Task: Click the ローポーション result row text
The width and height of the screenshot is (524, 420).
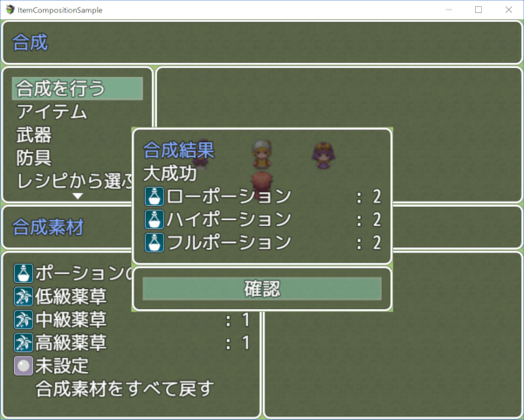Action: [x=229, y=196]
